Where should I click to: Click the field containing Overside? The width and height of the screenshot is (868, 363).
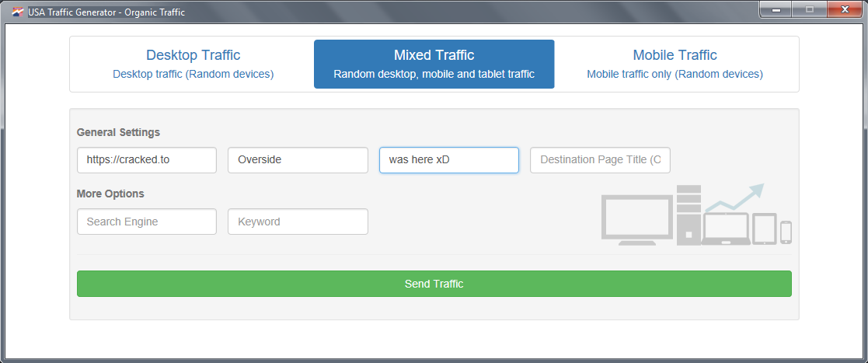click(298, 160)
